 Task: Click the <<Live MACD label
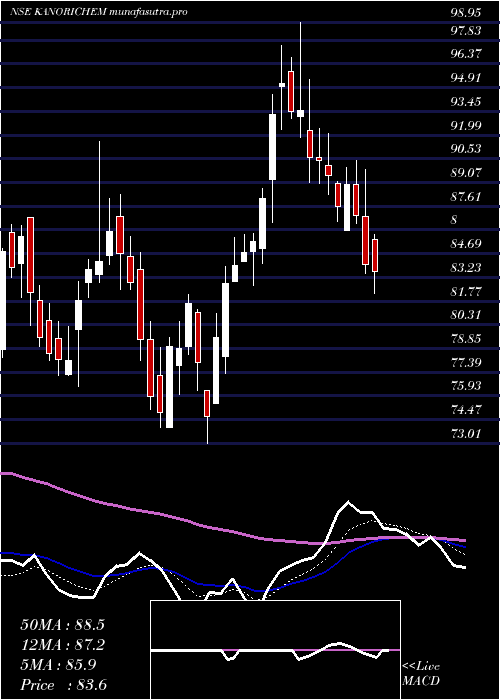coord(421,674)
